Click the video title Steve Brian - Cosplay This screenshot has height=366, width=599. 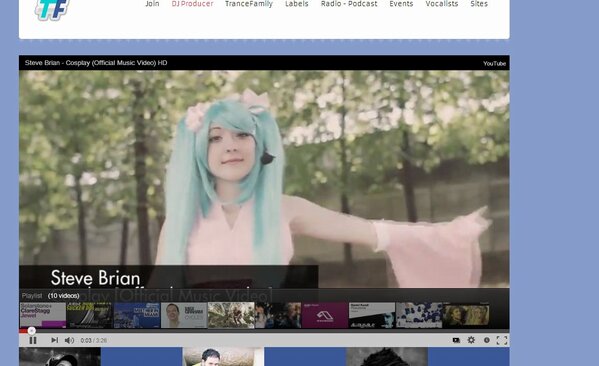(96, 63)
